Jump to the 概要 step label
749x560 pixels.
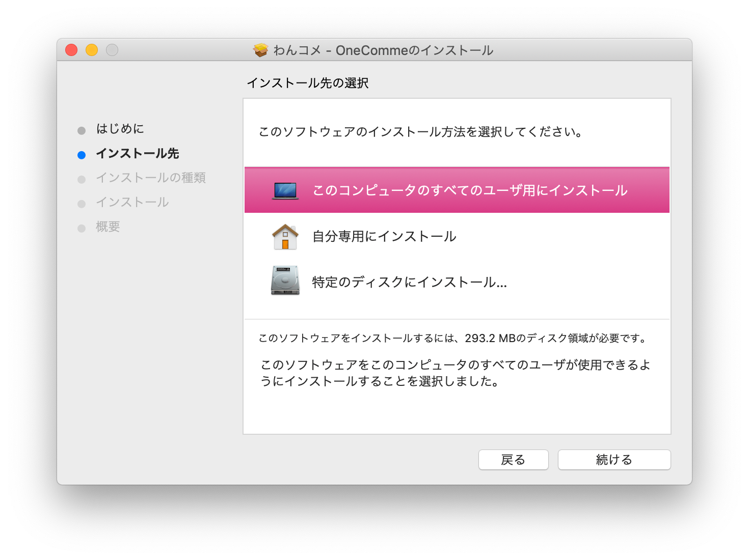(108, 227)
